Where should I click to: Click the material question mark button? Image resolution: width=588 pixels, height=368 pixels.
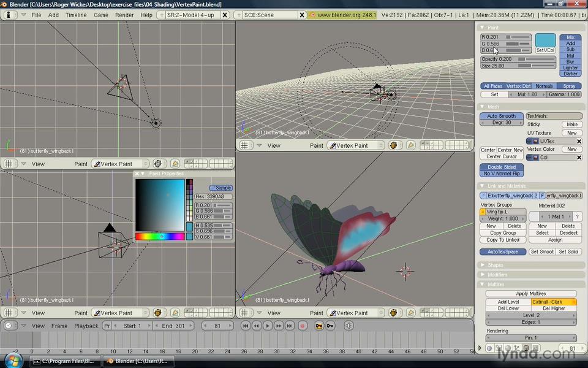[x=578, y=217]
